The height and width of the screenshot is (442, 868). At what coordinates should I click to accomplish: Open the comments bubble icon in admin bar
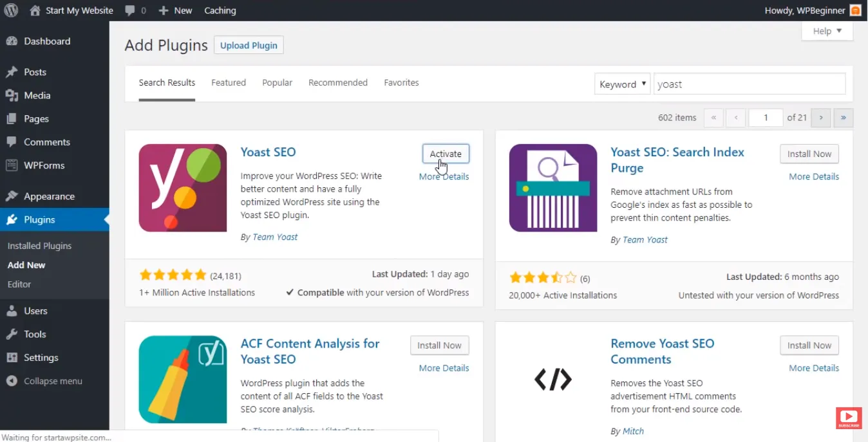pyautogui.click(x=130, y=11)
